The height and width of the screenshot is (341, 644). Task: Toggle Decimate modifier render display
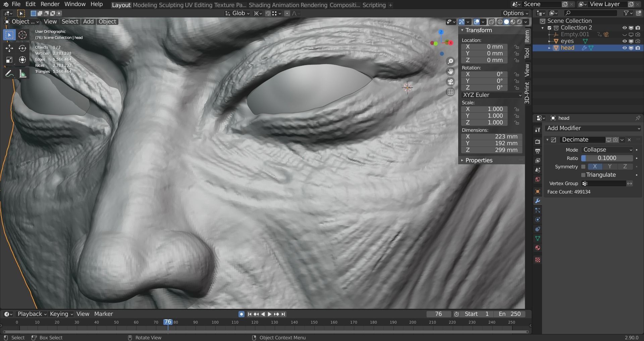(615, 140)
